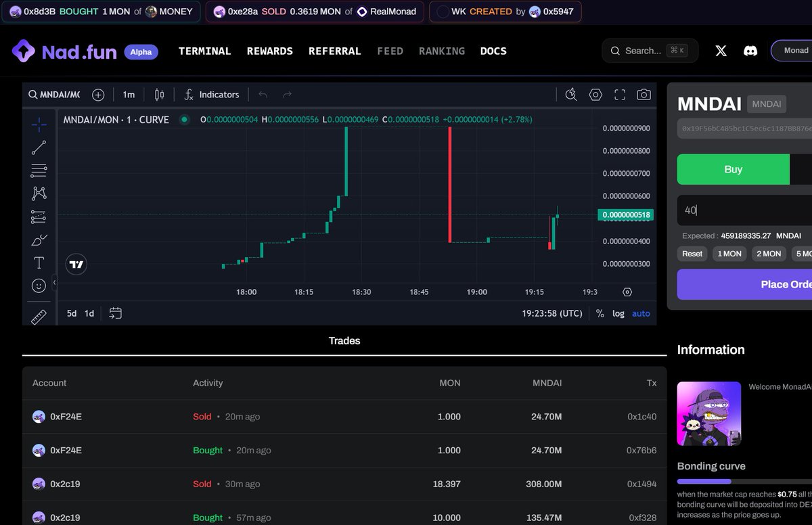Select the Trades tab
The image size is (812, 525).
point(344,341)
